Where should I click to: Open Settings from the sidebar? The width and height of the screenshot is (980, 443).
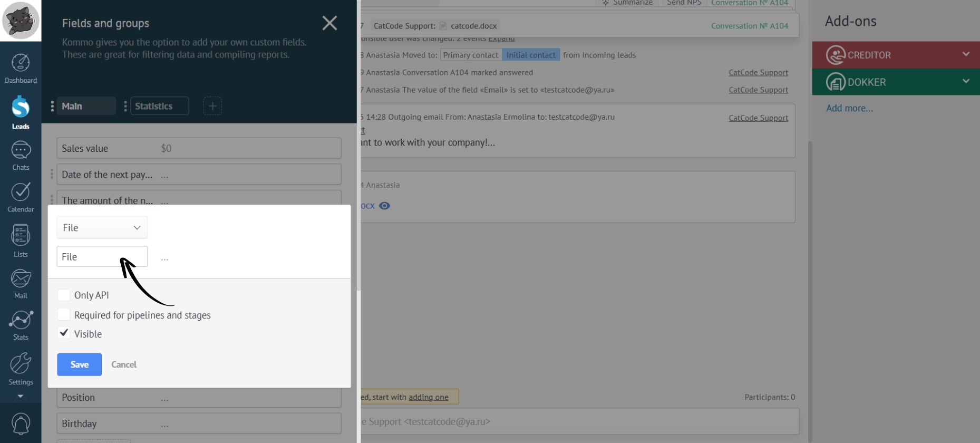(x=21, y=369)
